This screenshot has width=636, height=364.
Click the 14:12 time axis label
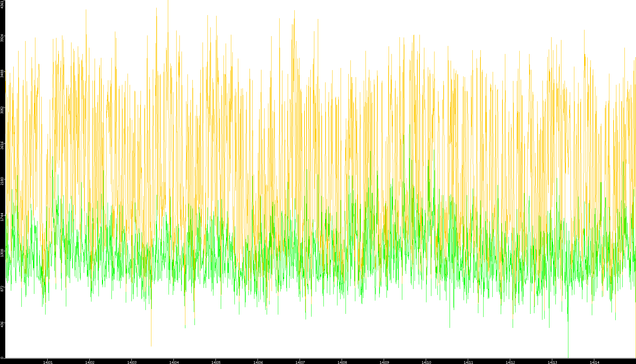coord(510,362)
